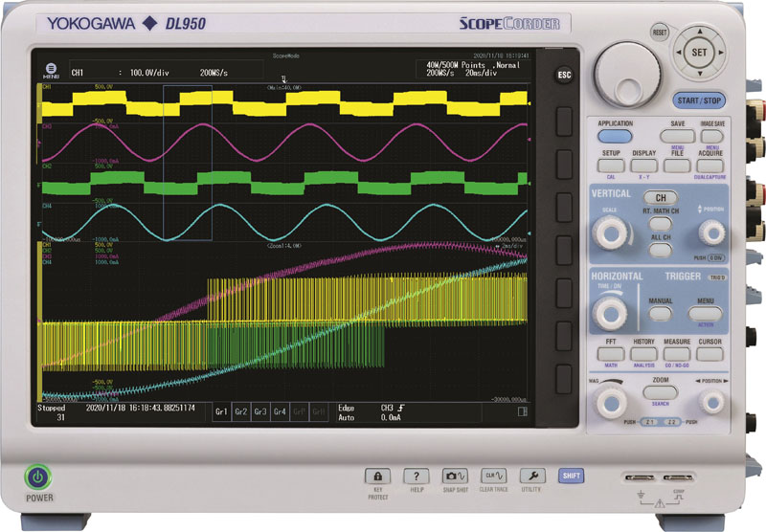Click the "100.0V/div" scale readout

tap(149, 72)
